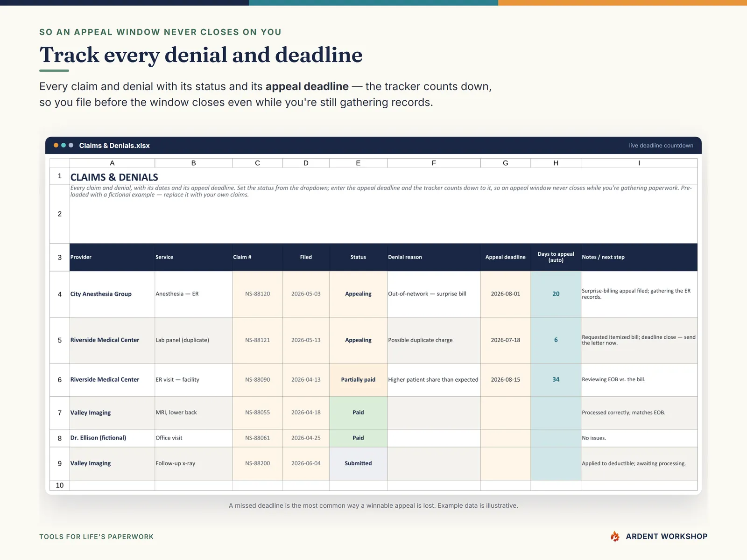
Task: Click the Service column heading
Action: click(x=194, y=257)
